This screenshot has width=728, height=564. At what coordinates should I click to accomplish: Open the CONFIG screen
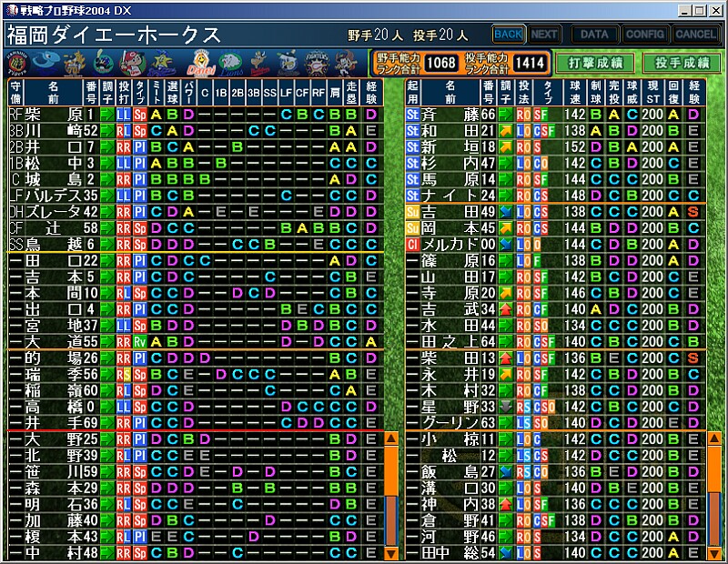645,35
